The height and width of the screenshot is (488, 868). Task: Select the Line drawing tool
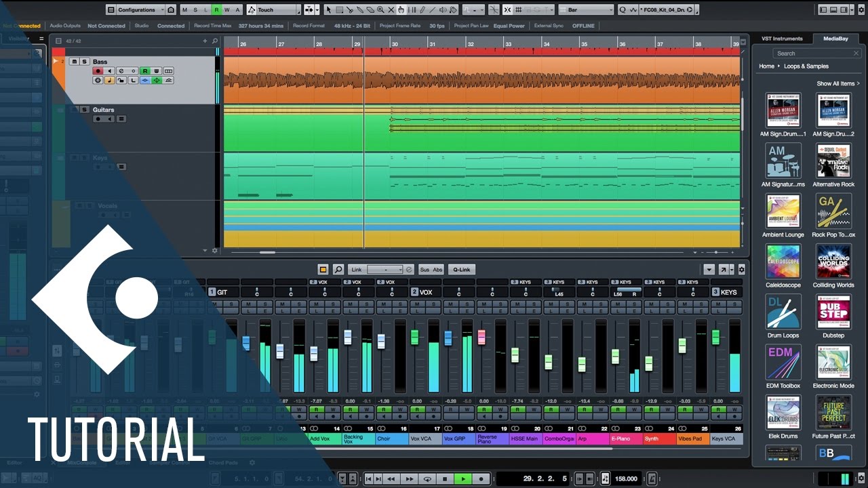pos(432,9)
